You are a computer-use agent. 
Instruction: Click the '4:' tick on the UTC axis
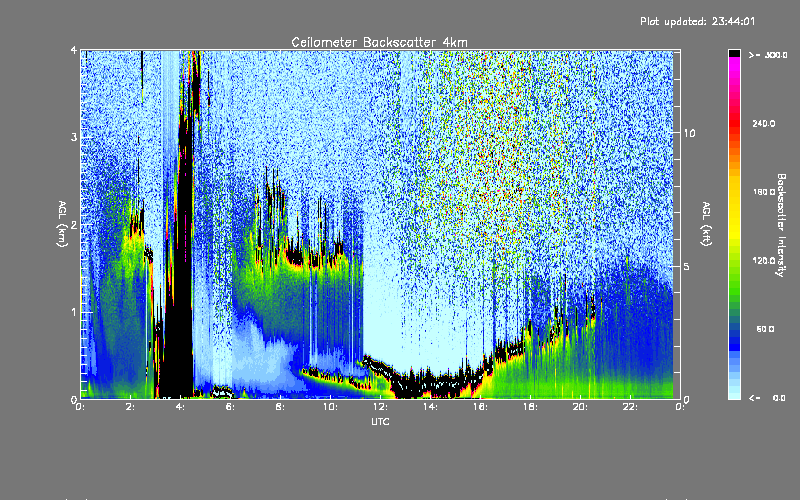(x=180, y=407)
